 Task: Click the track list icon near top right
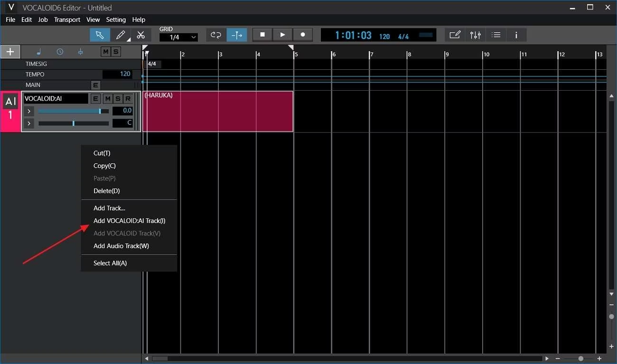tap(495, 35)
